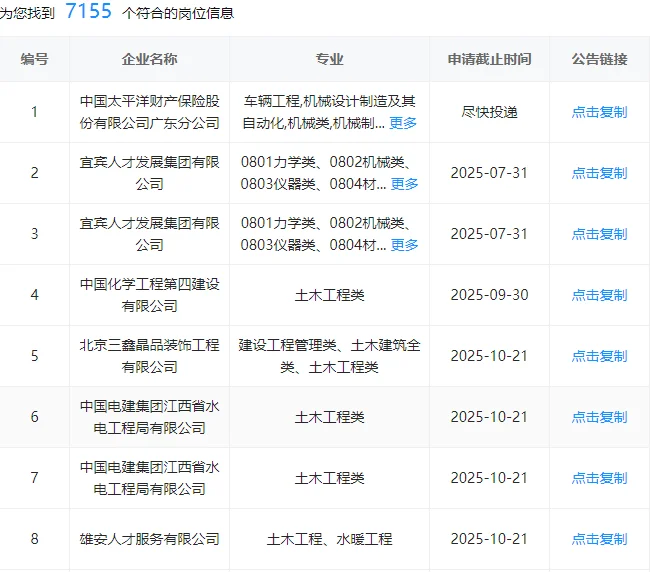
Task: Select 宜宾人才发展集团有限公司 in row 2
Action: click(149, 173)
